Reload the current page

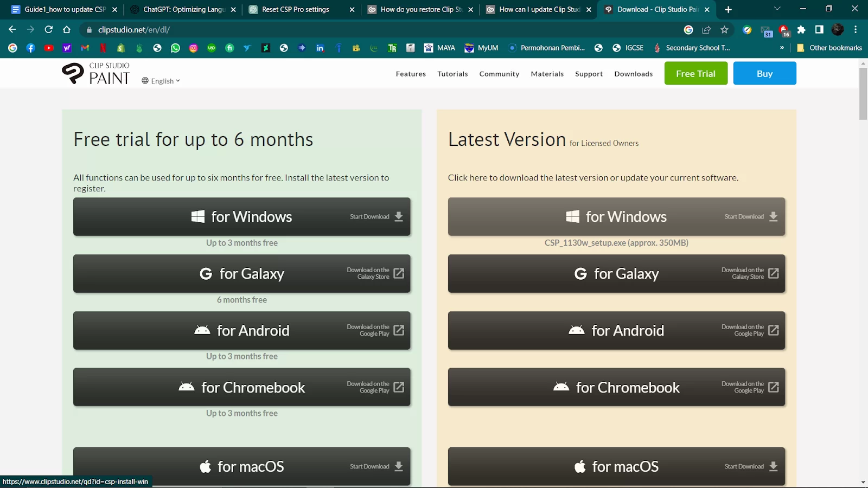pos(49,29)
